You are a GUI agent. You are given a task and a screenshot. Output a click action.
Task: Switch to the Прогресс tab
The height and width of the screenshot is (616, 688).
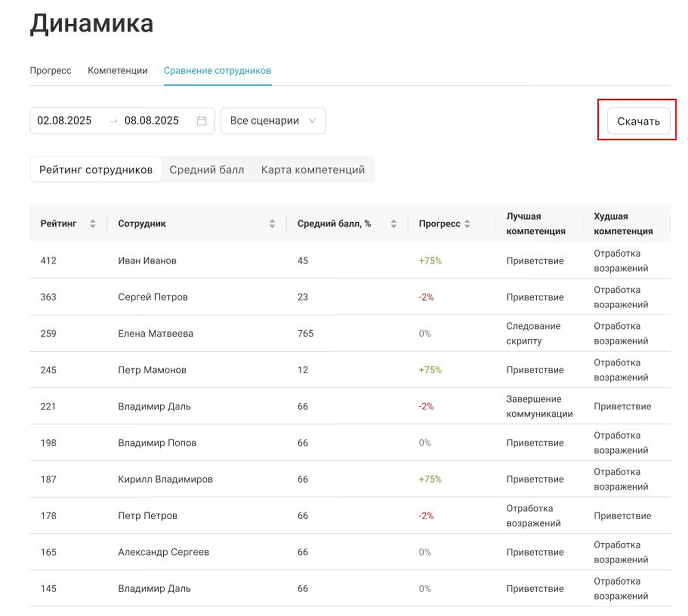coord(50,71)
